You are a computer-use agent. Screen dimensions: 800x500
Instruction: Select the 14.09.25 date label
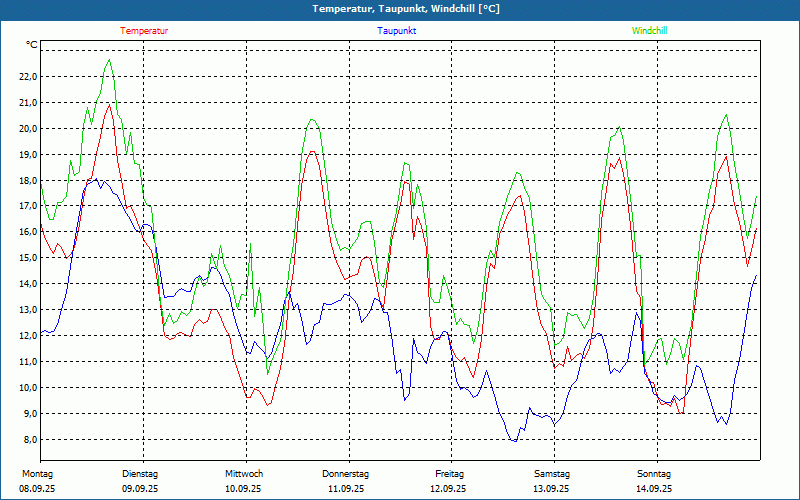654,489
